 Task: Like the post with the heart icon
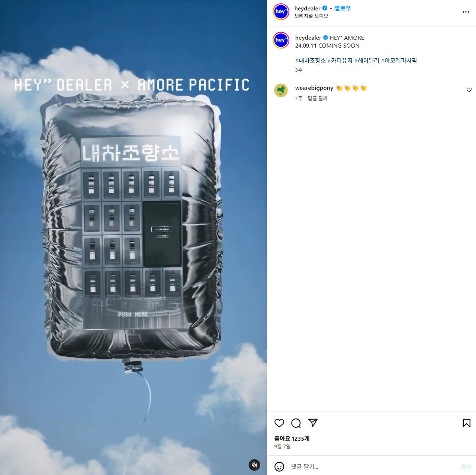point(279,423)
